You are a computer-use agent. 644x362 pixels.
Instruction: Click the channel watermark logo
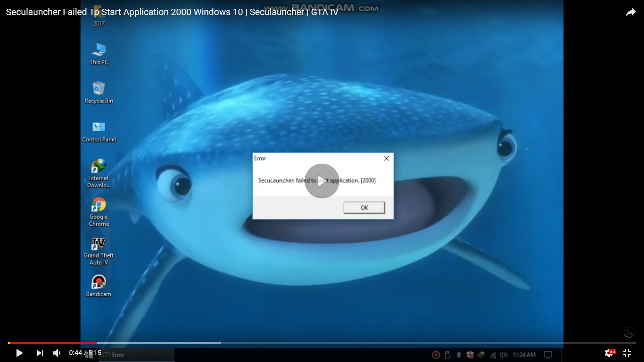[629, 332]
